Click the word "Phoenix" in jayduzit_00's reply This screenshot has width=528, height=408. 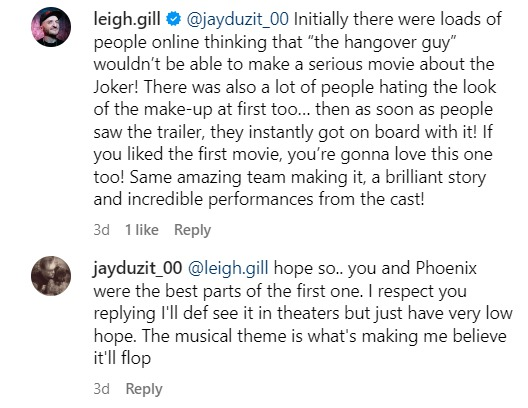446,269
